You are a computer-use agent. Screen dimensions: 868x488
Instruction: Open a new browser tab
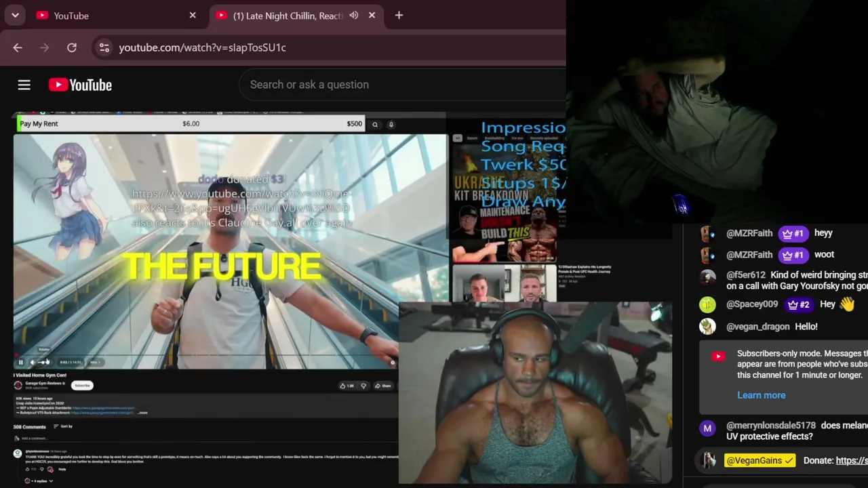399,16
